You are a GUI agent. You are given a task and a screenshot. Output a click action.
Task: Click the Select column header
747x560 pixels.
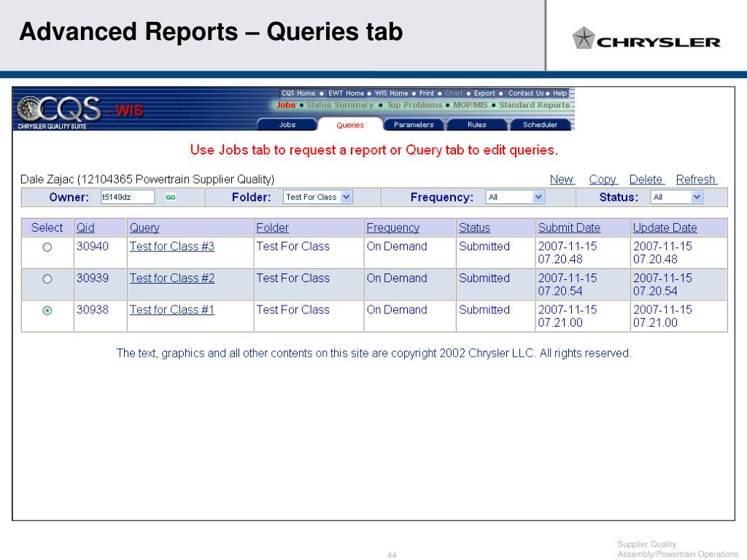tap(47, 227)
